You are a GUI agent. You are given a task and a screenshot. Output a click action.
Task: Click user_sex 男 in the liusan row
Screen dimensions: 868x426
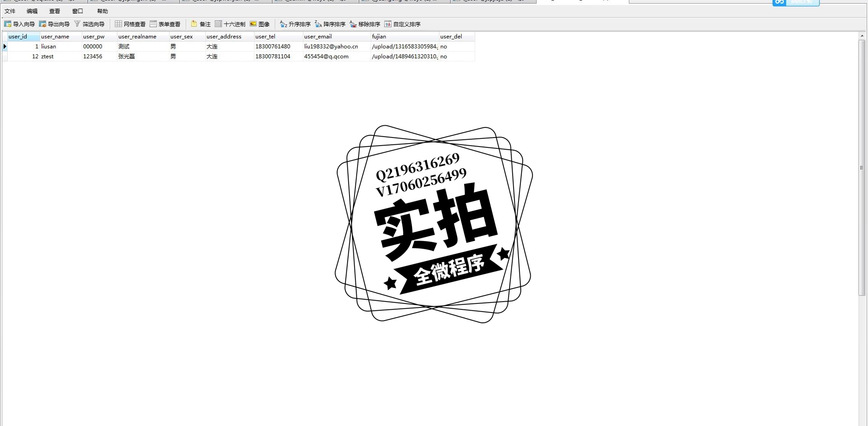187,47
